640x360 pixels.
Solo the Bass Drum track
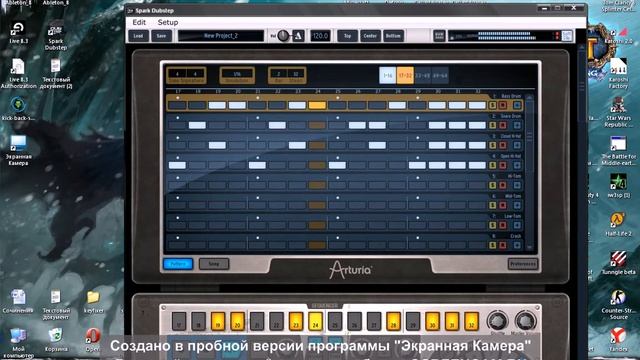point(493,105)
